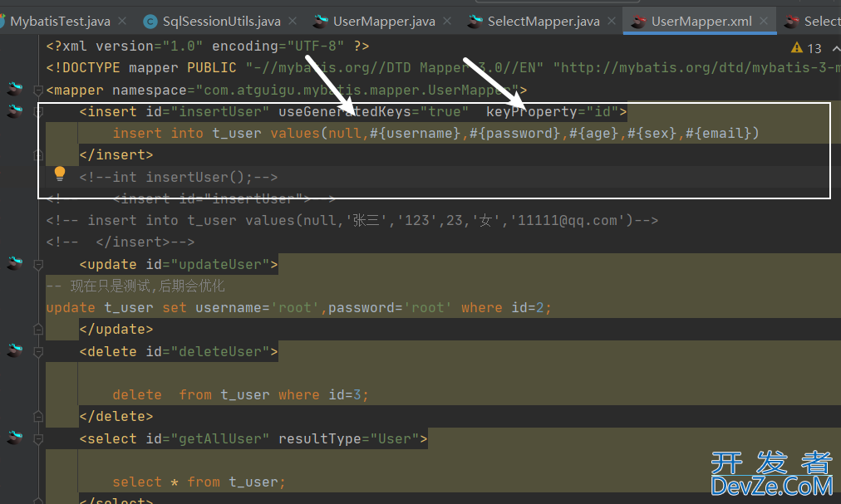Screen dimensions: 841x504
Task: Close the UserMapper.java tab
Action: point(447,21)
